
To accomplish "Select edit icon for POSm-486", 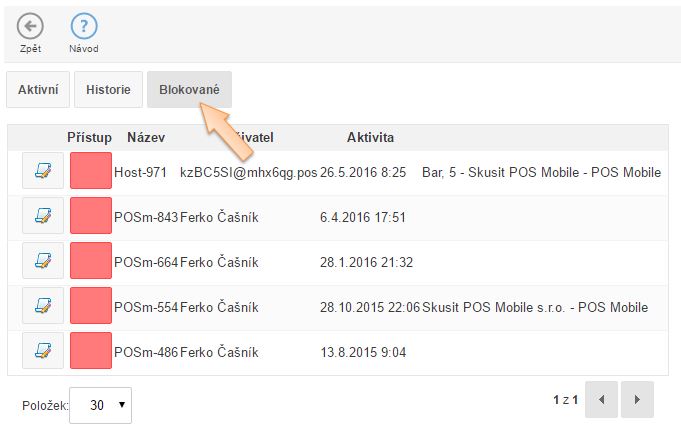I will [x=43, y=352].
